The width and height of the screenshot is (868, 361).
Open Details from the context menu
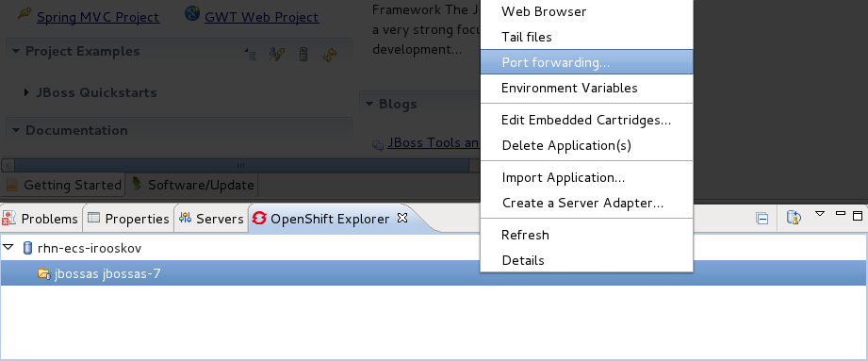coord(586,260)
